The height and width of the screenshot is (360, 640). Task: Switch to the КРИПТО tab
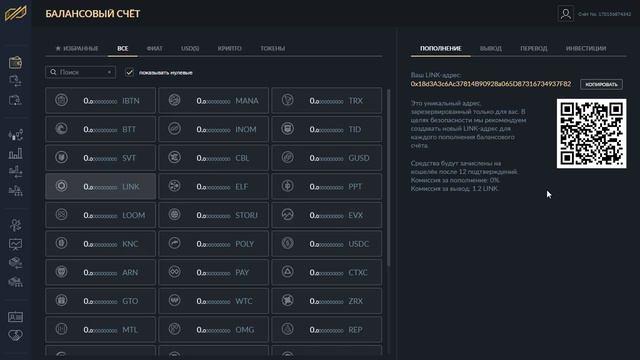(x=229, y=48)
